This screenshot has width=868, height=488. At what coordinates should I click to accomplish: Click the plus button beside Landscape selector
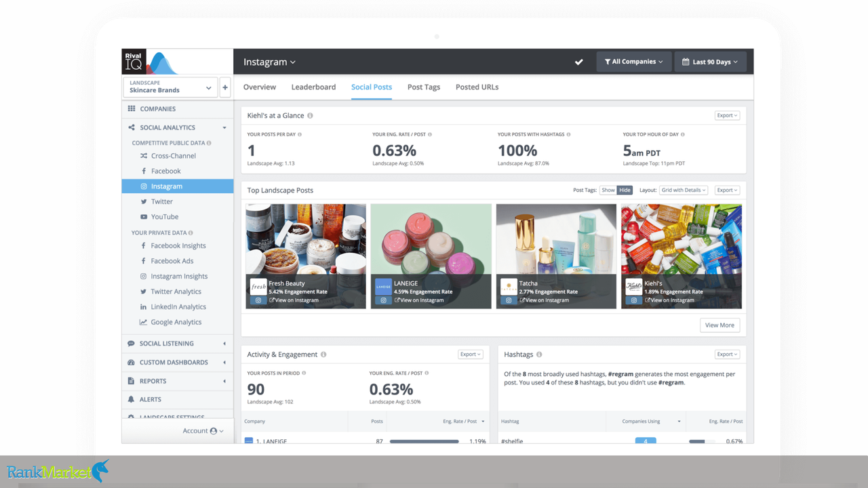[x=225, y=87]
